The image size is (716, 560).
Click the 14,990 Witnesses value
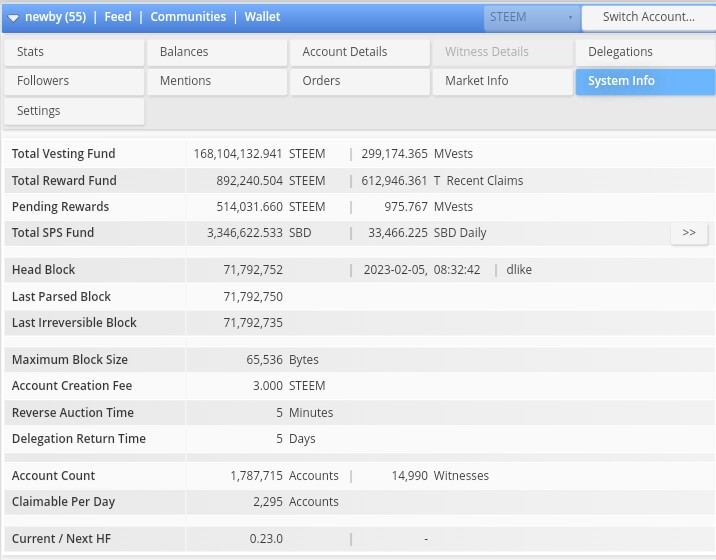pos(440,476)
